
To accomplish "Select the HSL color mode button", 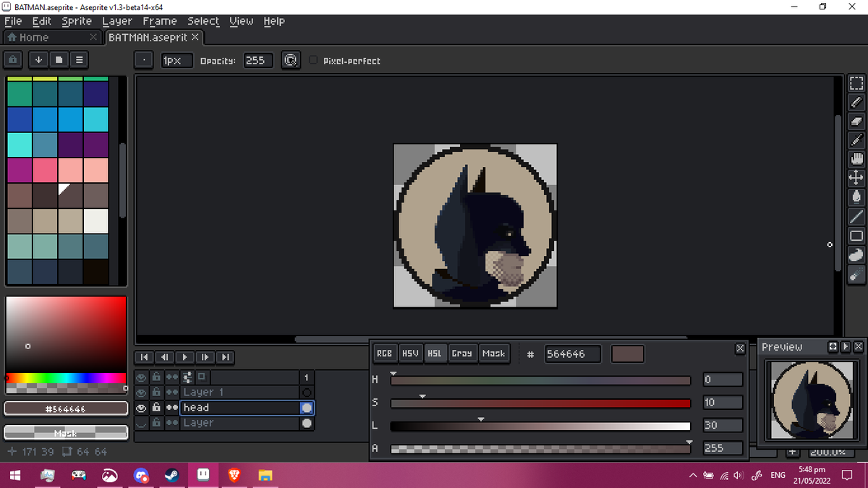I will [435, 354].
